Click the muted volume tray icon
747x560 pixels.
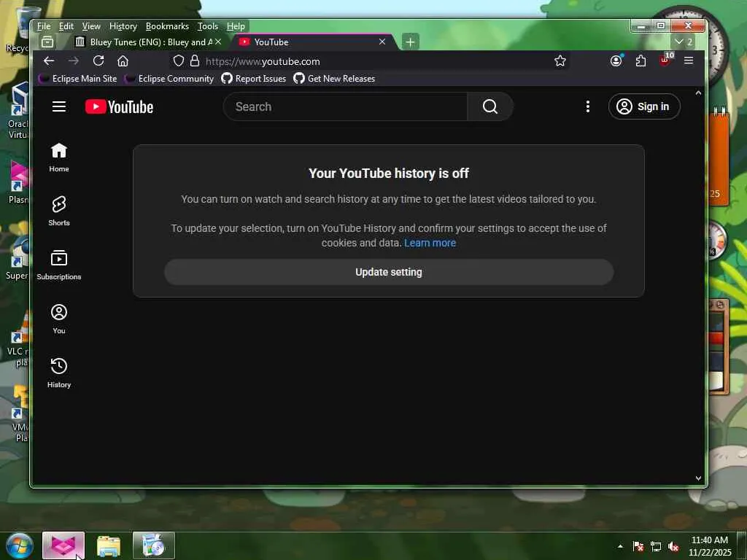[673, 547]
